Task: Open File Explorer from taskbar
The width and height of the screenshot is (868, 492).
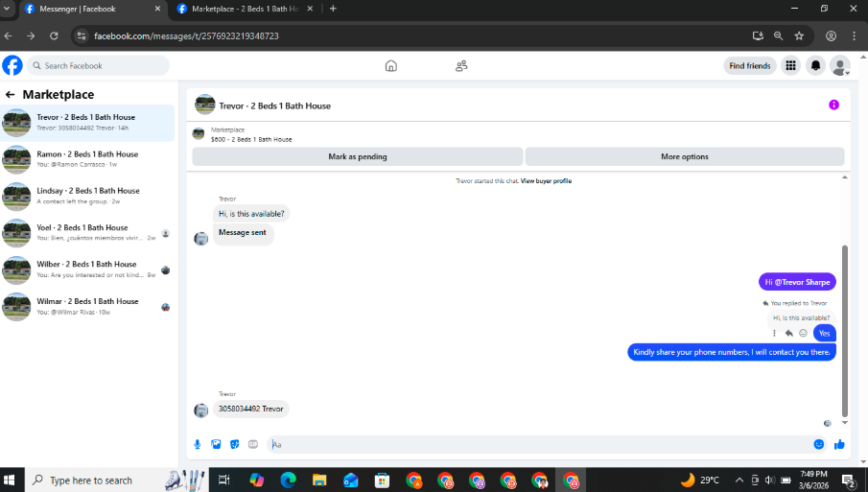Action: point(319,480)
